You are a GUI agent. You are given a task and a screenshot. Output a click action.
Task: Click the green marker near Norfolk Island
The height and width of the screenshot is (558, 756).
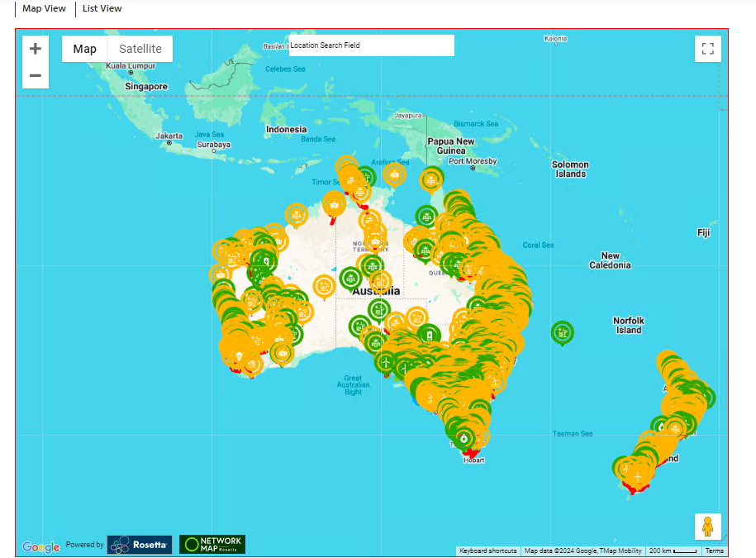[563, 332]
